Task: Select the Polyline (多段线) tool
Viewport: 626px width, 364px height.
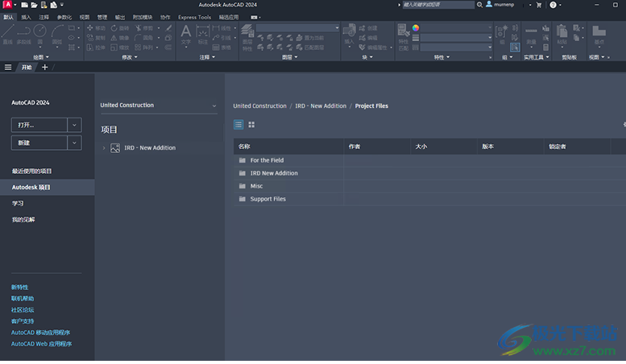Action: pyautogui.click(x=23, y=34)
